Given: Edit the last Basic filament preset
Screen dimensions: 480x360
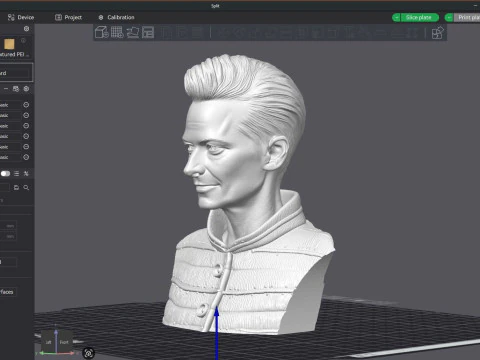Looking at the screenshot, I should point(26,157).
